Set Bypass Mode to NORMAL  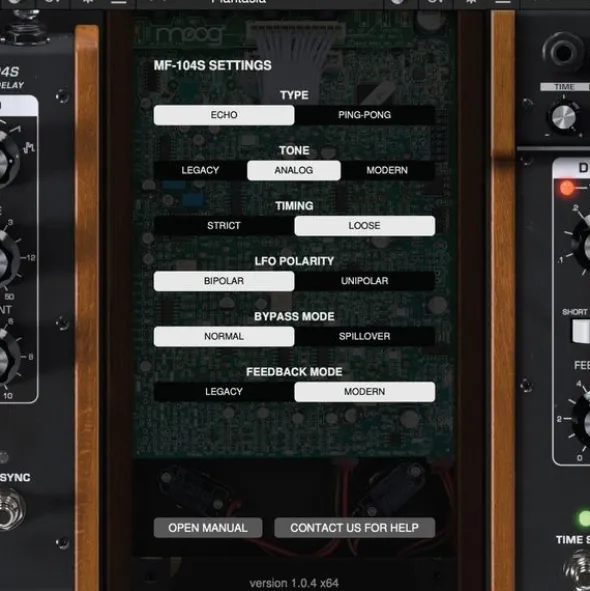coord(224,337)
